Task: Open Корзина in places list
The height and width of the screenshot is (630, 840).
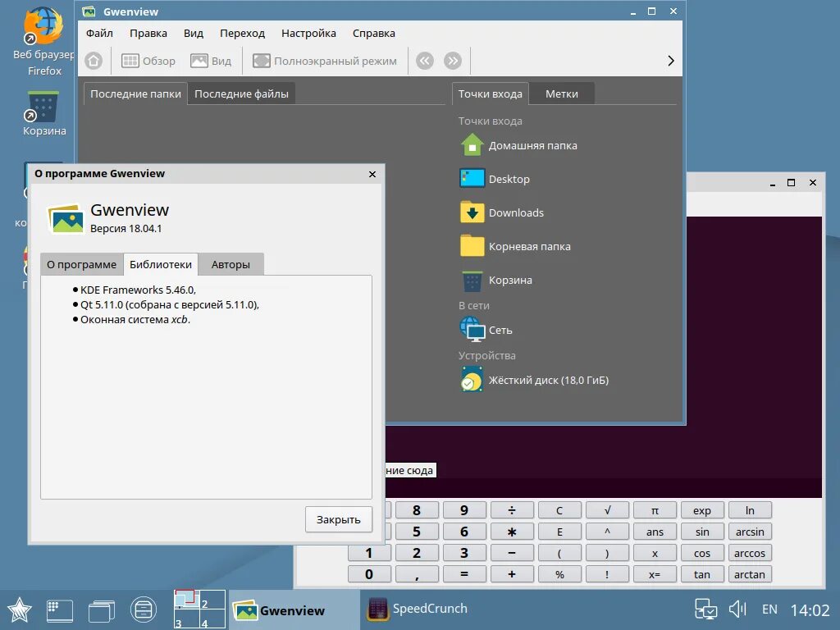Action: [x=496, y=281]
